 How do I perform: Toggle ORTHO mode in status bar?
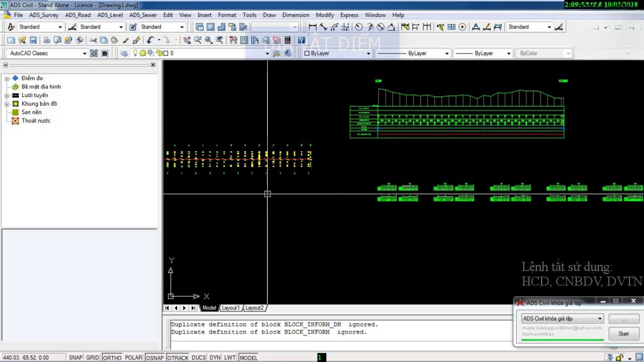[x=112, y=358]
